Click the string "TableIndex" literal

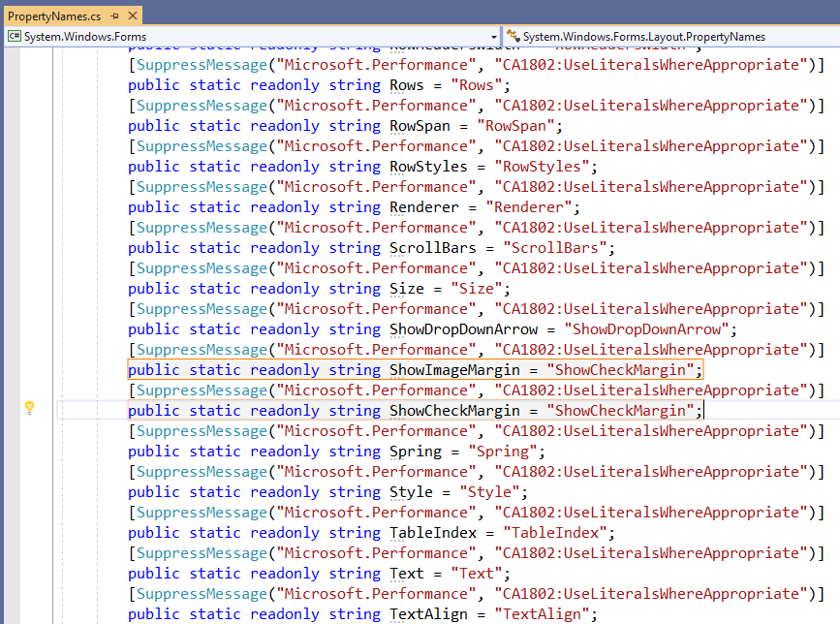(x=554, y=532)
